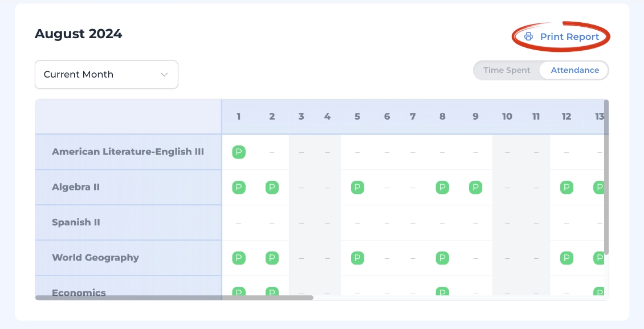Select the Attendance view toggle
Image resolution: width=644 pixels, height=329 pixels.
574,70
